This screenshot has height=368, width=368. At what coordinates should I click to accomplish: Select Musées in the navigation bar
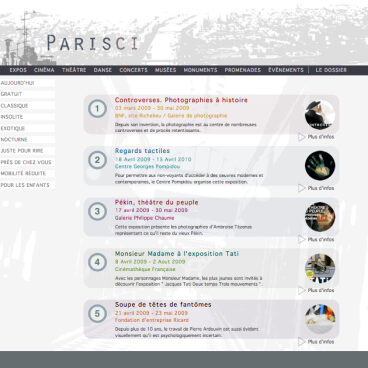pos(165,70)
